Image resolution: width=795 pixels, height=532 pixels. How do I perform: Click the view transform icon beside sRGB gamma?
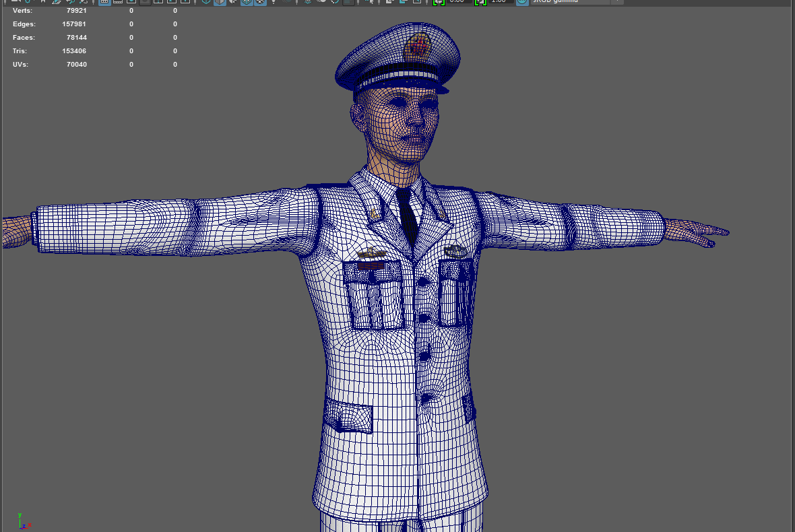(522, 2)
